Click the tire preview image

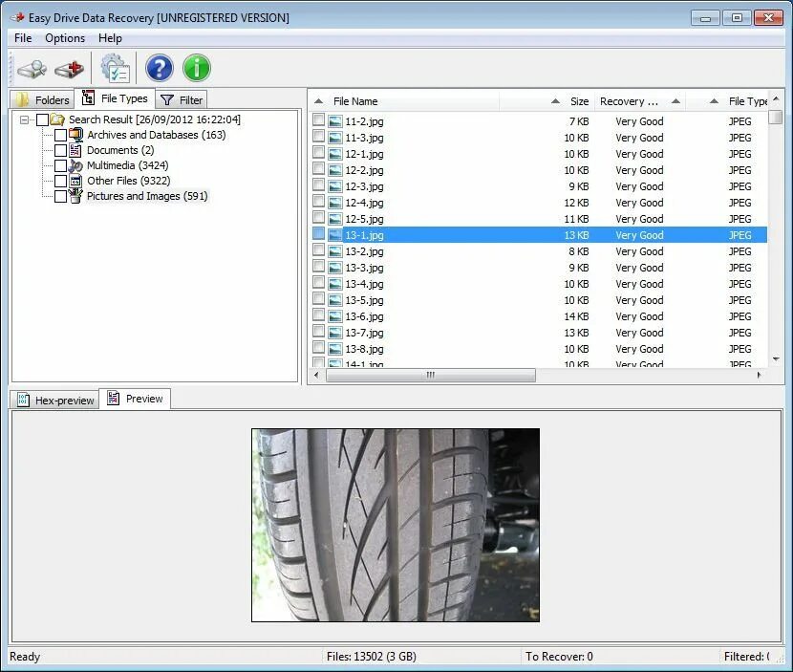[x=396, y=525]
